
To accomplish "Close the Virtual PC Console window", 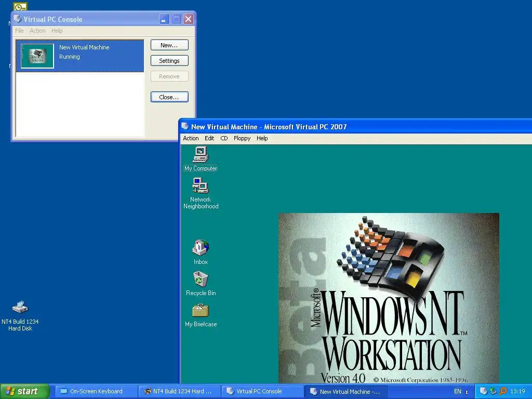I will (188, 19).
